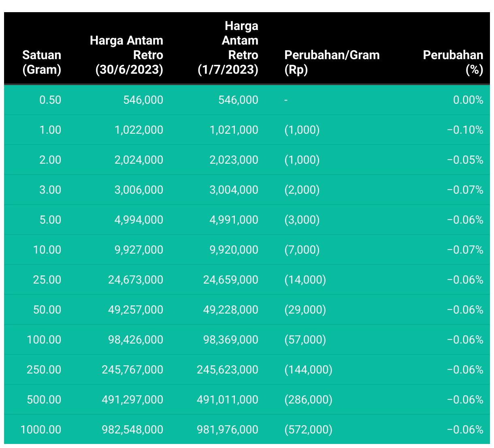Click the 'Perubahan/Gram (Rp)' column header
Image resolution: width=494 pixels, height=448 pixels.
point(332,62)
